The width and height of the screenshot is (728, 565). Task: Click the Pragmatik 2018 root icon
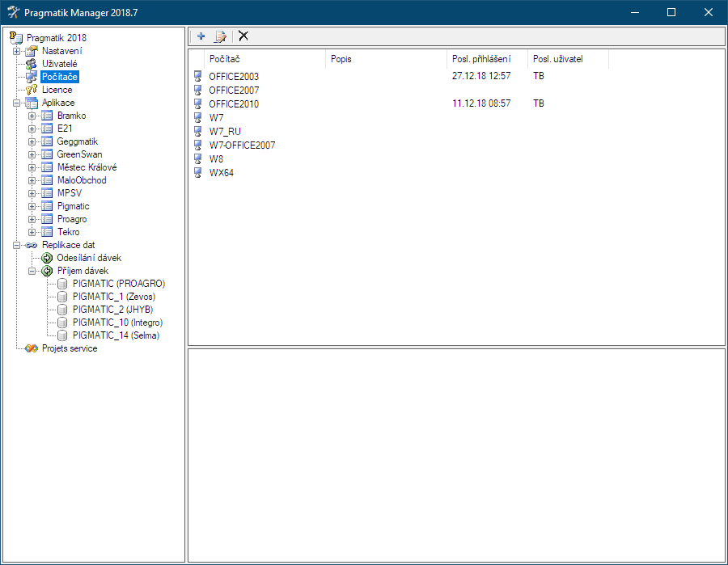click(16, 37)
